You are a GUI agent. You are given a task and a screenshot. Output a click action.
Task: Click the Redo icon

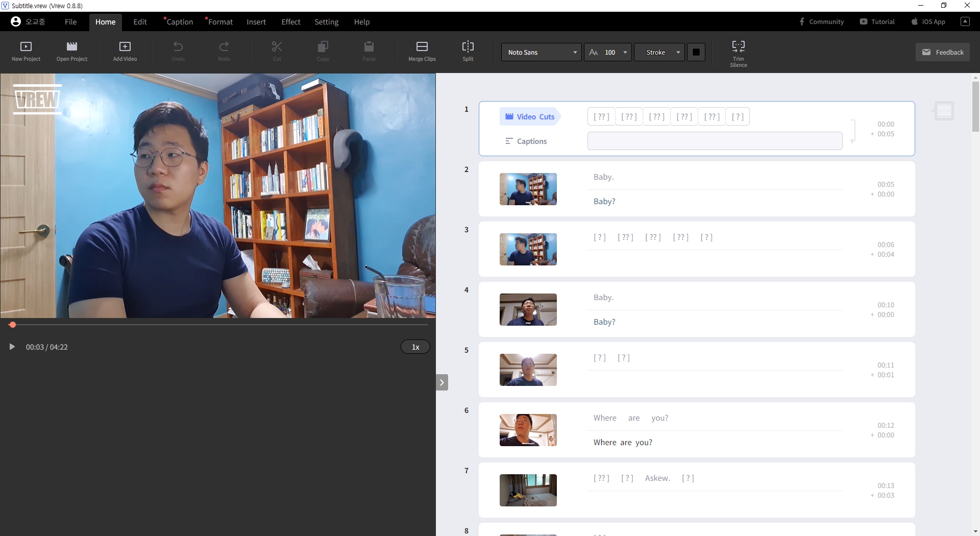point(224,46)
